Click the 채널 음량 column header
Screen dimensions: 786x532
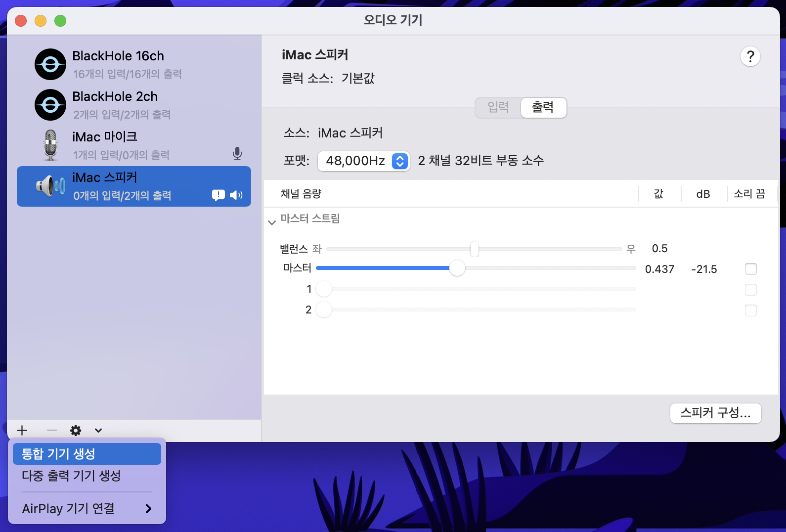[x=301, y=194]
